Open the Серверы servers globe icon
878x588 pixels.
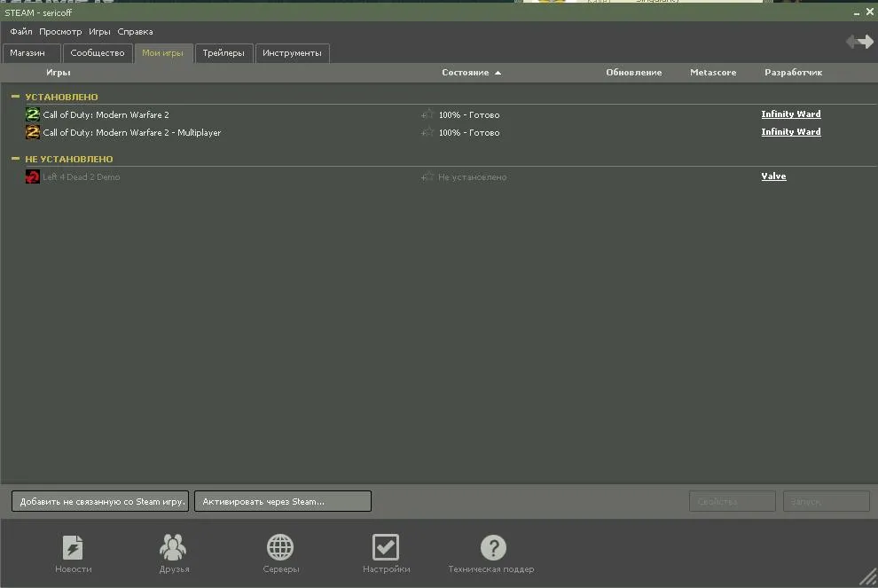[x=280, y=547]
